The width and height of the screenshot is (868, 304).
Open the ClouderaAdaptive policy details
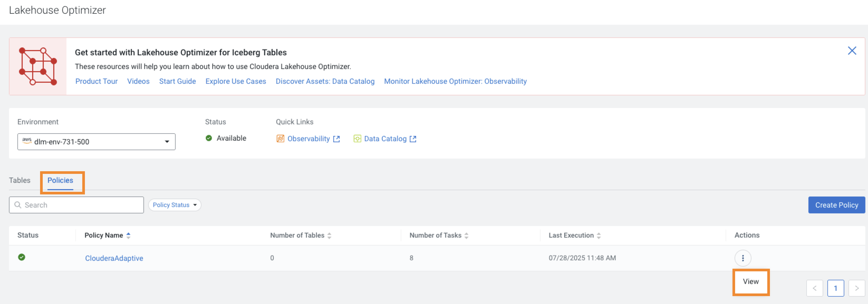pos(114,258)
